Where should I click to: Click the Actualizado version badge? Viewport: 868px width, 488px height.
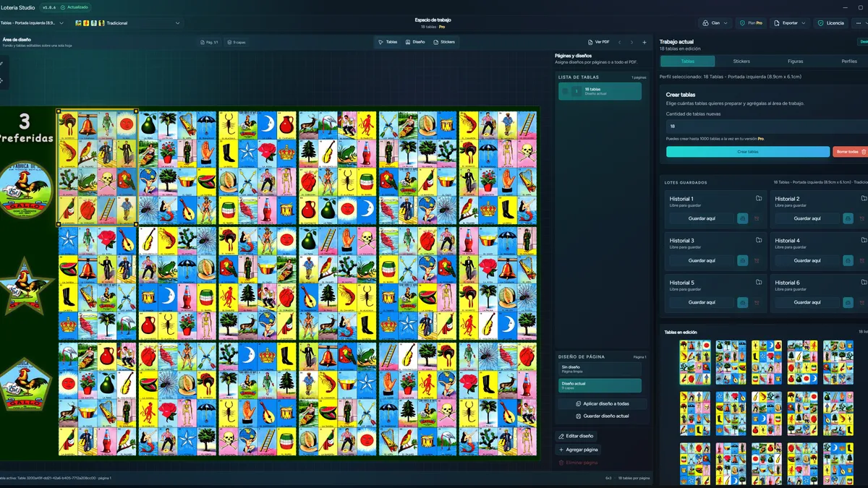click(x=74, y=7)
